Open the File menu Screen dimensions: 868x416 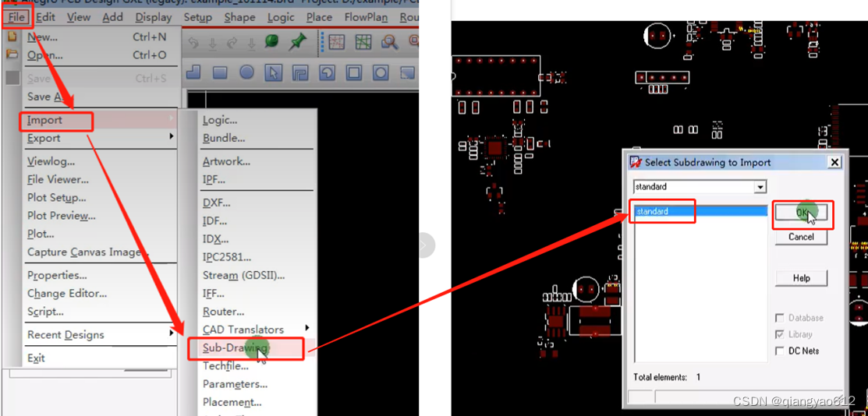point(16,17)
